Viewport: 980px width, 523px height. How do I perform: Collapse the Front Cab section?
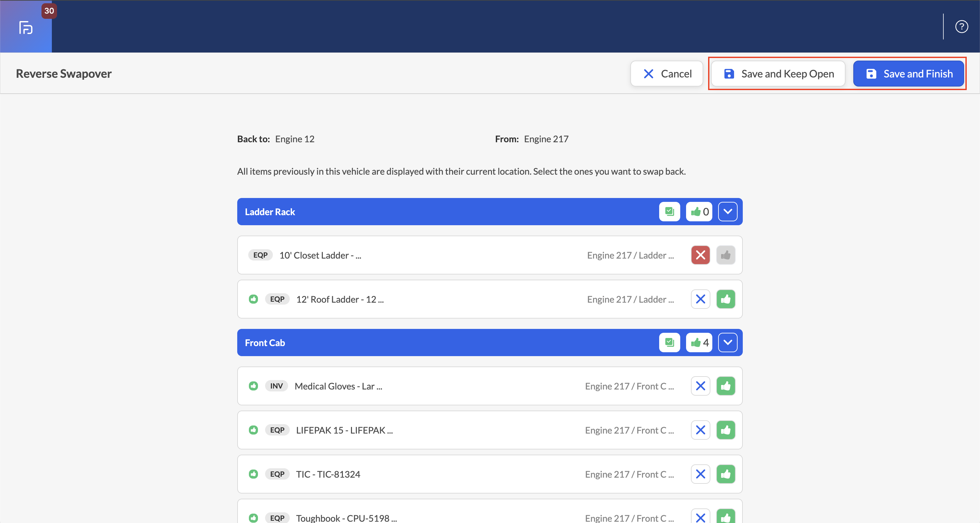(x=728, y=342)
